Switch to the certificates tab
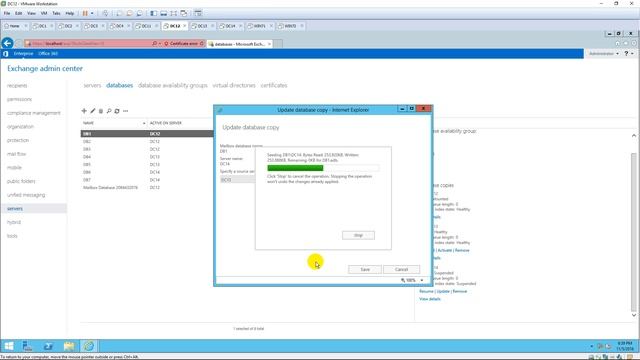The height and width of the screenshot is (360, 640). [274, 85]
